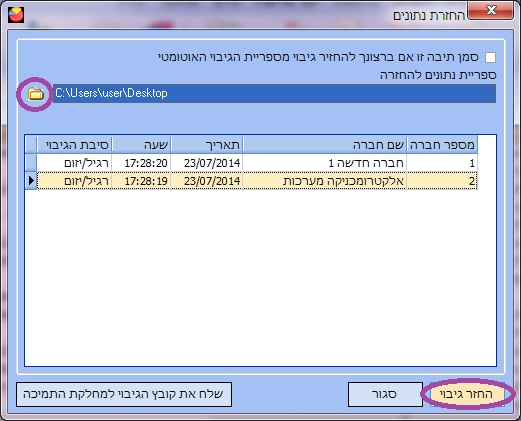Click the ספריית נתונים להחזרה label
This screenshot has width=521, height=421.
438,75
